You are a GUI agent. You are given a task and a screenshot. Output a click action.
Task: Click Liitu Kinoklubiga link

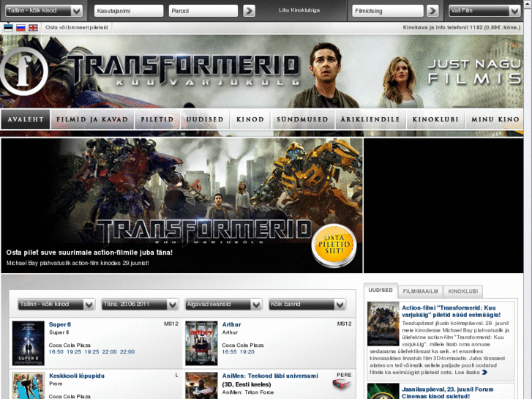(x=299, y=10)
